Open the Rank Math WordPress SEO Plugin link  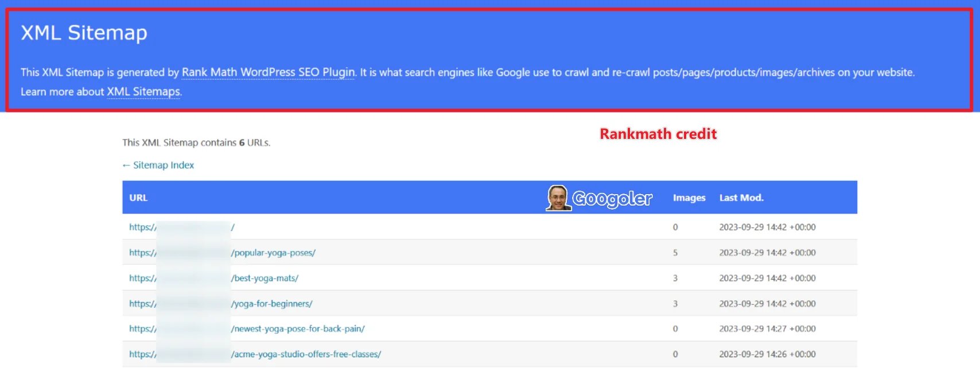[269, 72]
